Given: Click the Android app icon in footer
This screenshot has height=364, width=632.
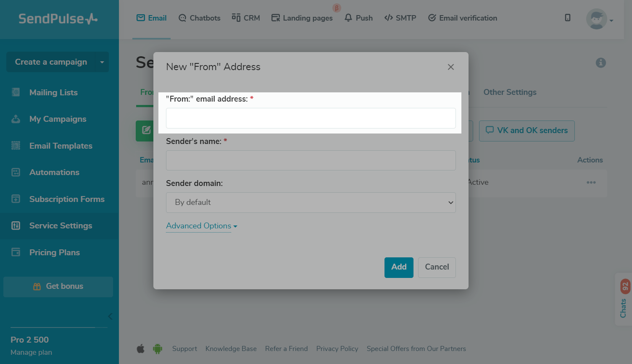Looking at the screenshot, I should point(158,348).
